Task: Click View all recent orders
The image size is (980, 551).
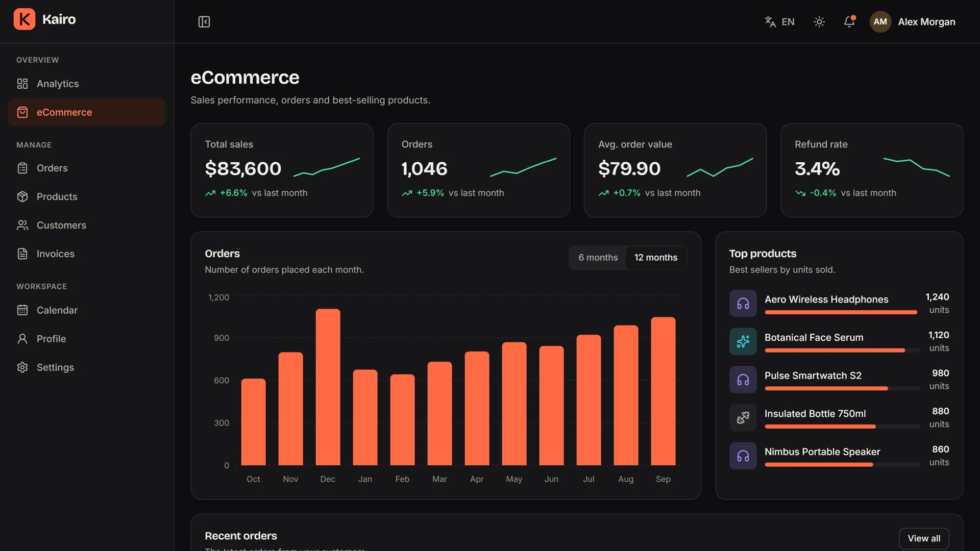Action: 924,538
